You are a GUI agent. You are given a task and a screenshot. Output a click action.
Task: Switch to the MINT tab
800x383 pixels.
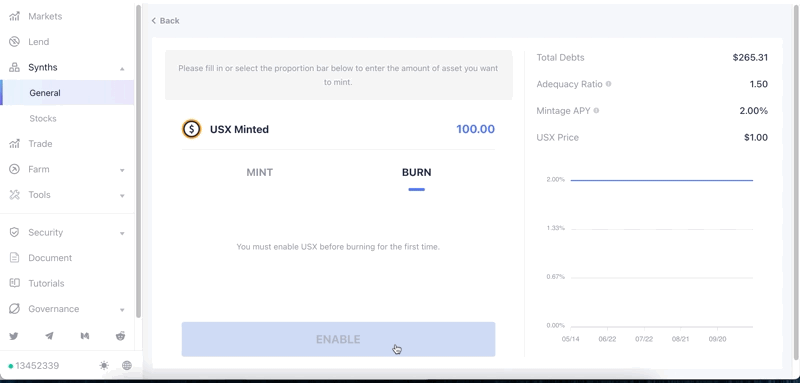(260, 172)
